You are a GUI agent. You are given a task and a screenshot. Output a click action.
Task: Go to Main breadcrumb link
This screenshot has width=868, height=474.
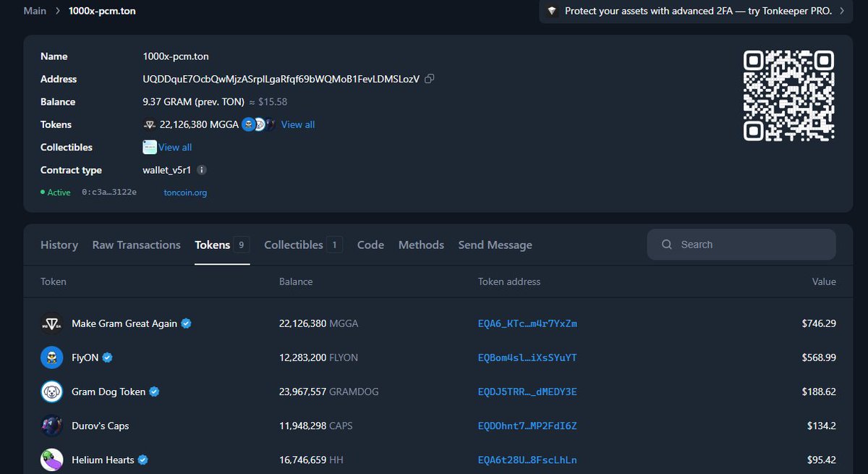pos(35,11)
